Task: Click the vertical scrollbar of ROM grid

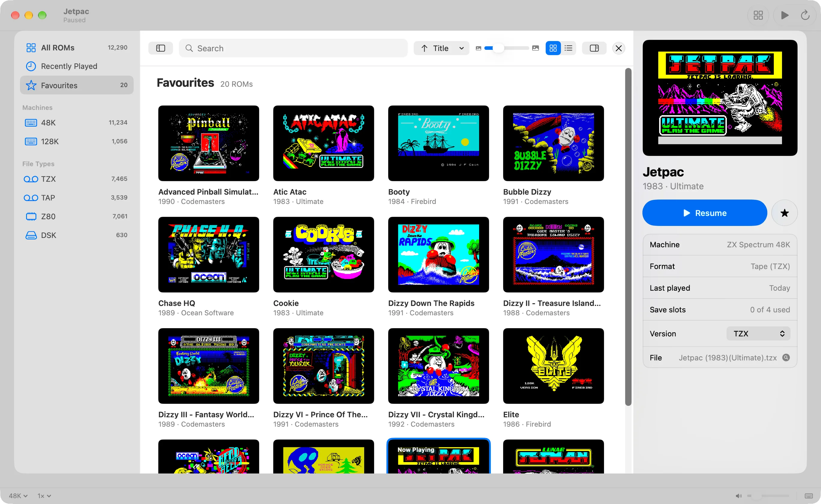Action: tap(628, 237)
